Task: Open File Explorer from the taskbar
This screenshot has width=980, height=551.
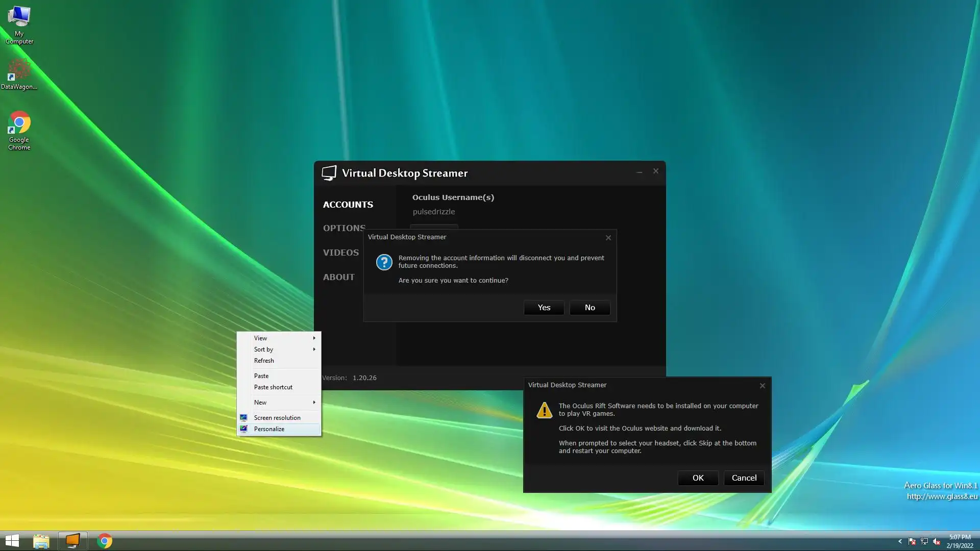Action: coord(41,541)
